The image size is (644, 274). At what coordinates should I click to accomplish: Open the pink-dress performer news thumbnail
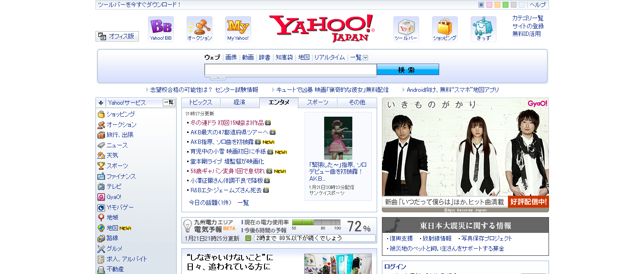(338, 138)
